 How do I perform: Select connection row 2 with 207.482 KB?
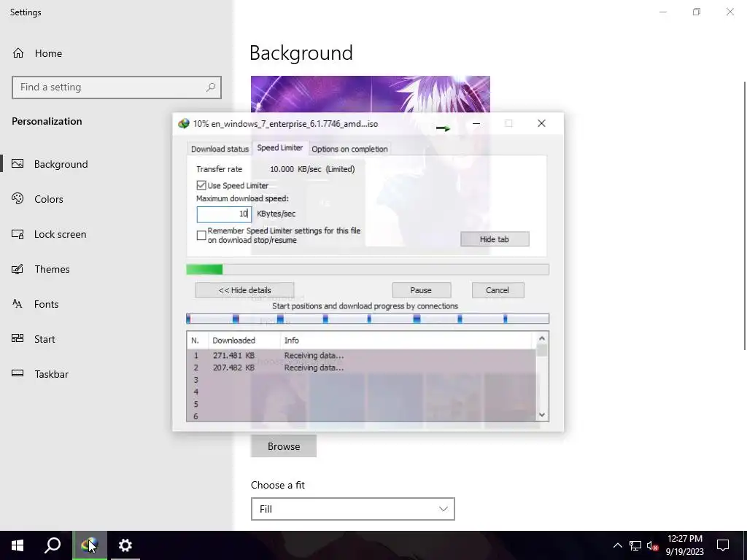tap(362, 367)
